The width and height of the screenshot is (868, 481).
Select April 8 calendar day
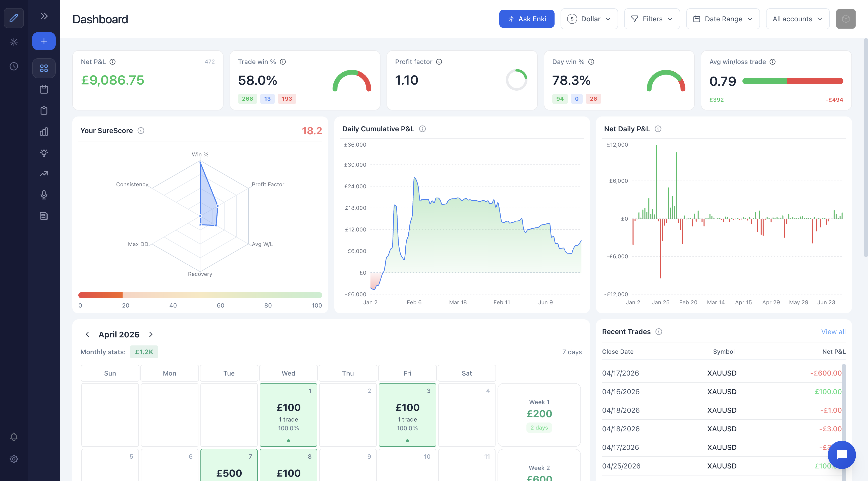[x=288, y=465]
